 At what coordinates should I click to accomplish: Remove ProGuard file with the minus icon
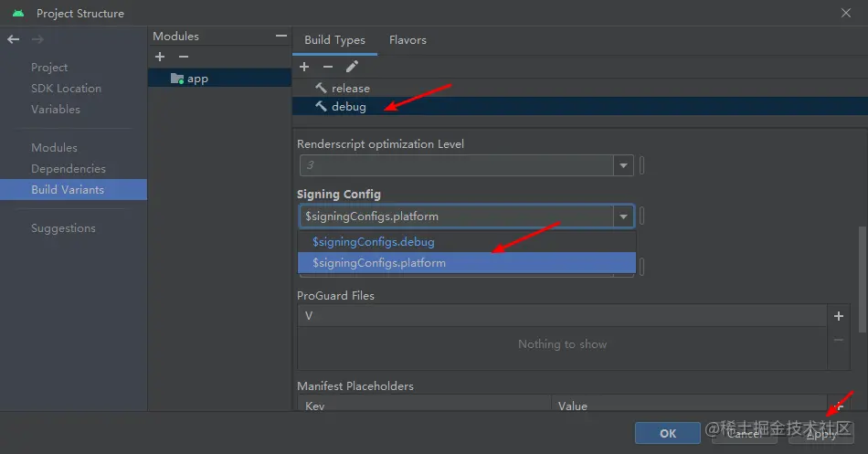pos(839,340)
